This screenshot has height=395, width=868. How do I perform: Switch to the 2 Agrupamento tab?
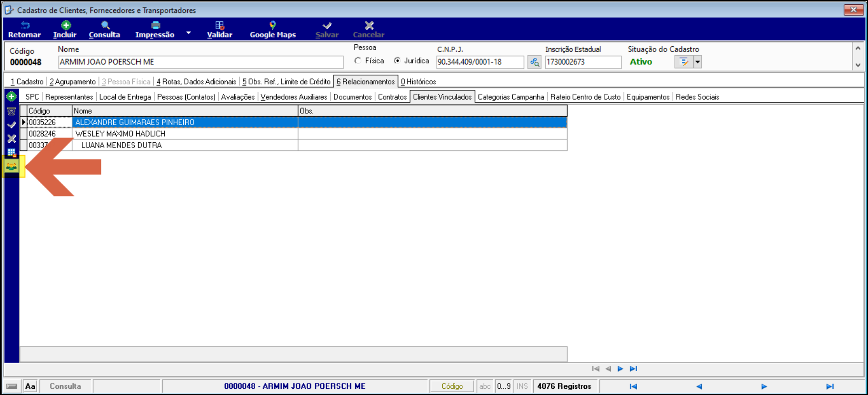(x=72, y=82)
